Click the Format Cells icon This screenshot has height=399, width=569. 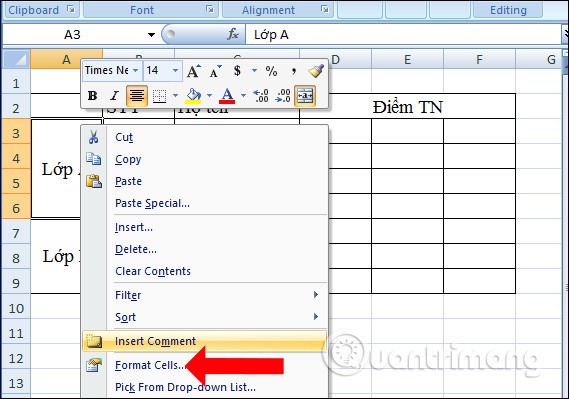point(94,365)
